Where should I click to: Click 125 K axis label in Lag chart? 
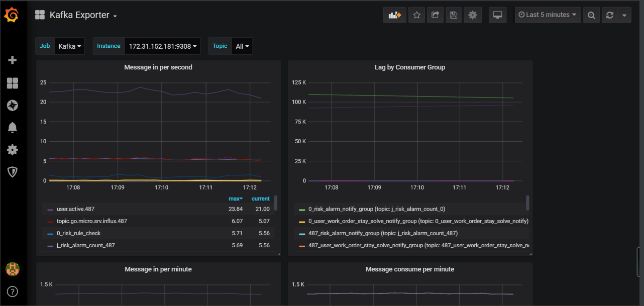pyautogui.click(x=299, y=82)
